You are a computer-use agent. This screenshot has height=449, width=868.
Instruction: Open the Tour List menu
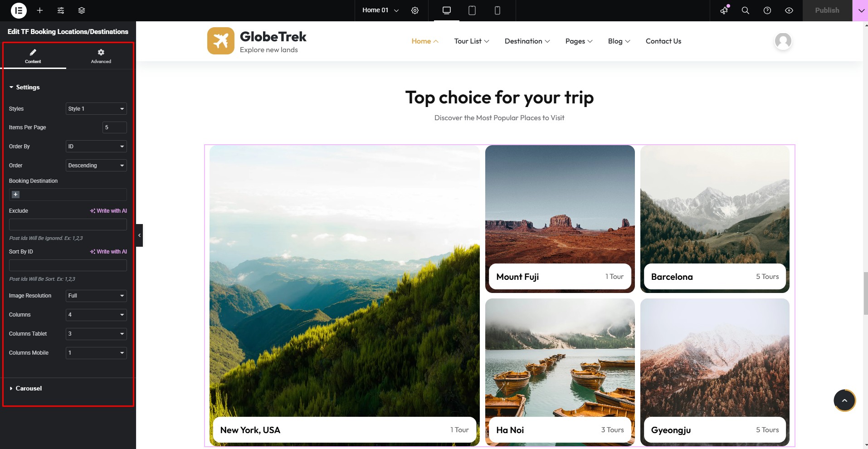472,41
